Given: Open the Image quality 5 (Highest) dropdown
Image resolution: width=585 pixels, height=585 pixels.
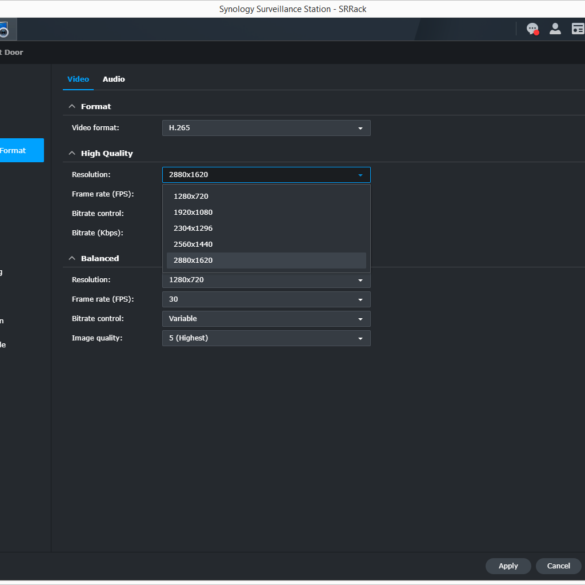Looking at the screenshot, I should click(x=266, y=338).
